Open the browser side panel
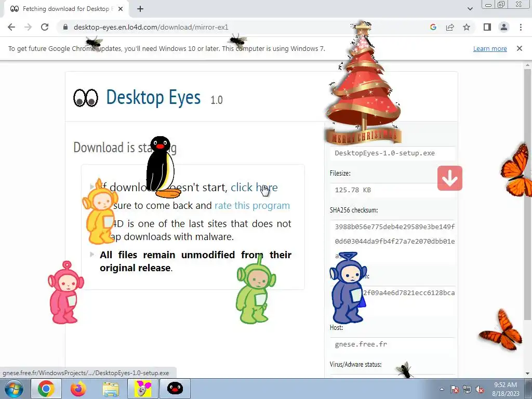The width and height of the screenshot is (532, 399). 487,27
